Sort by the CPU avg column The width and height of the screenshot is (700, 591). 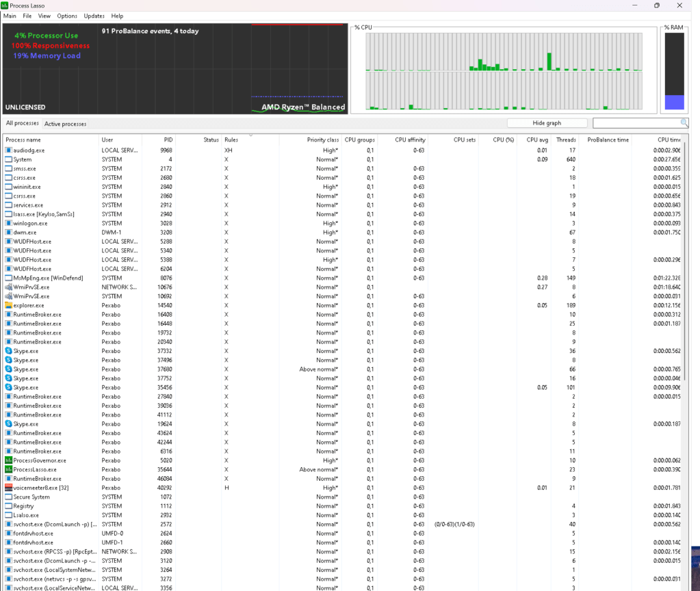pos(534,140)
